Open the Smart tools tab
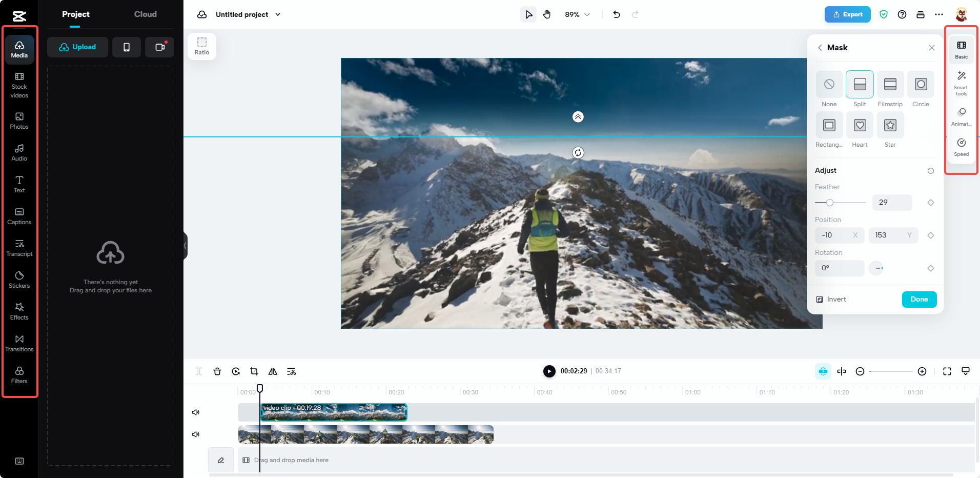The width and height of the screenshot is (980, 478). pos(962,84)
